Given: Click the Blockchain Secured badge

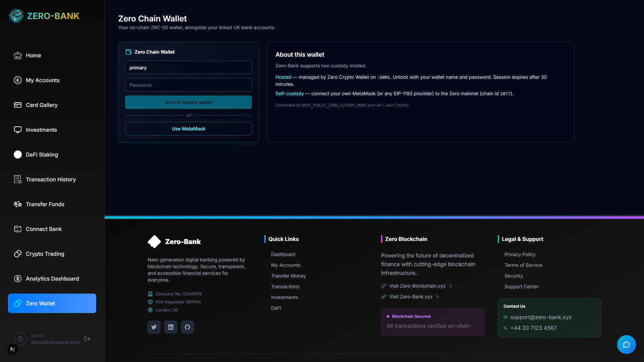Looking at the screenshot, I should point(432,322).
